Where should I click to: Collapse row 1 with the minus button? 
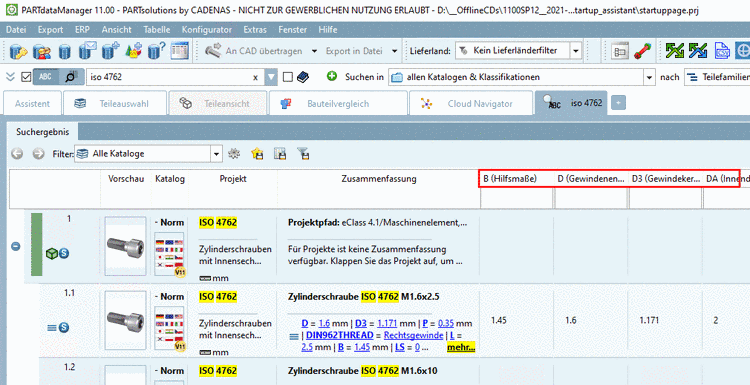[x=16, y=246]
